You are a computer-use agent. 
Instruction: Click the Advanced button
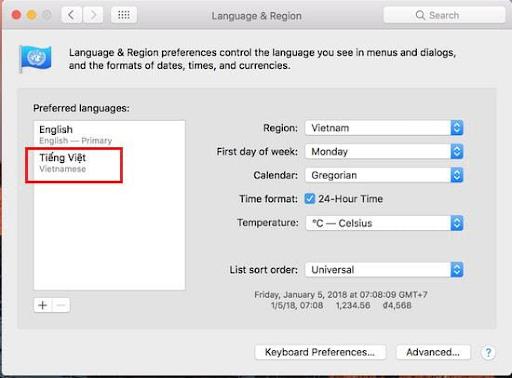[x=433, y=352]
